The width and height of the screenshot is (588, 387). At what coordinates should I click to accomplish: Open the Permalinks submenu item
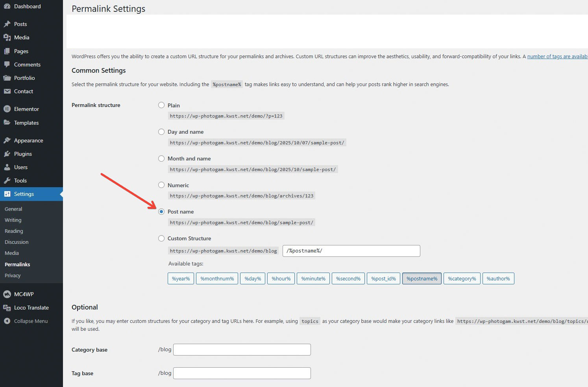17,264
